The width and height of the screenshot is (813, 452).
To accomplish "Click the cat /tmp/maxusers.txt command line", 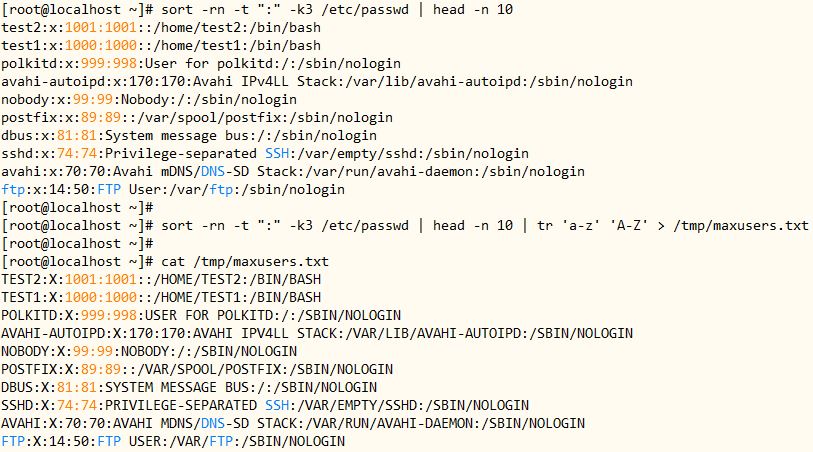I will (x=165, y=261).
